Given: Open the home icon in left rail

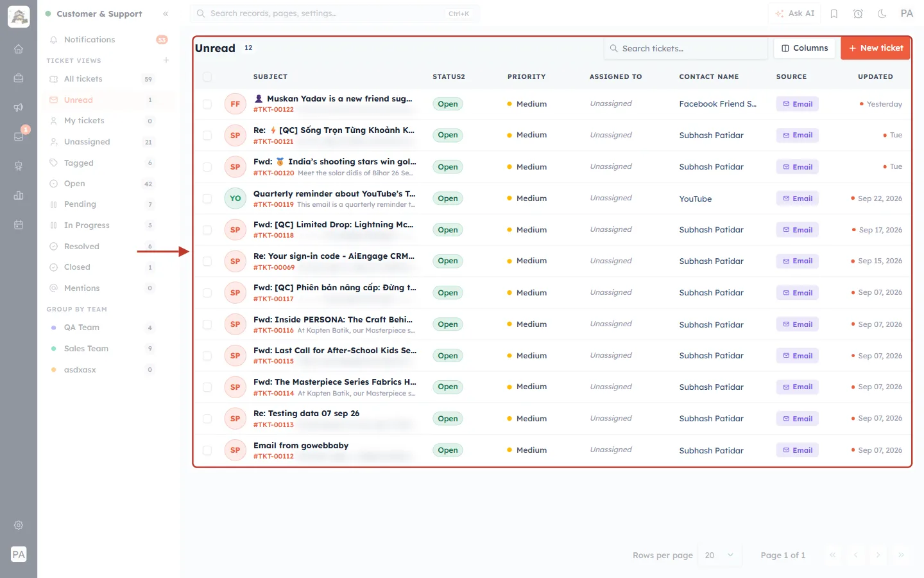Looking at the screenshot, I should point(19,49).
